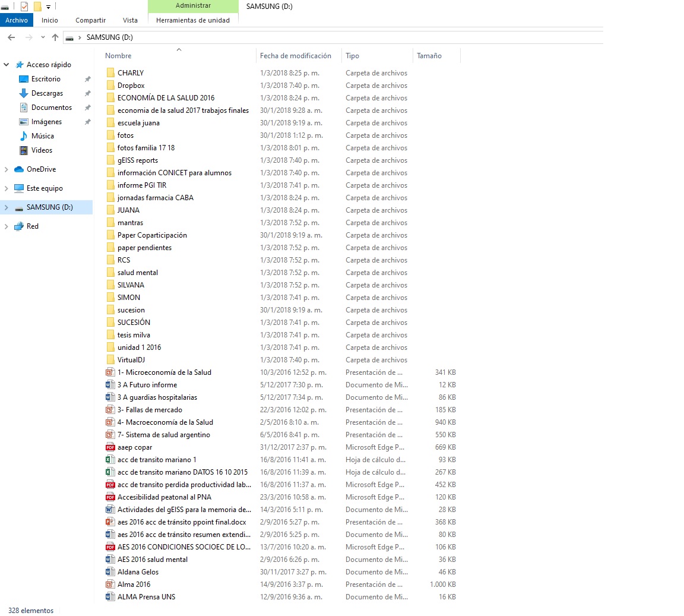684x616 pixels.
Task: Open the Archivo menu
Action: coord(17,20)
